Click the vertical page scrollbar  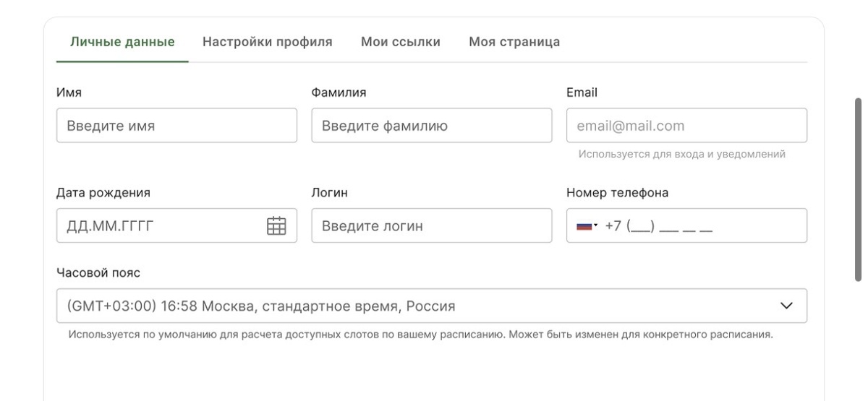[x=859, y=189]
